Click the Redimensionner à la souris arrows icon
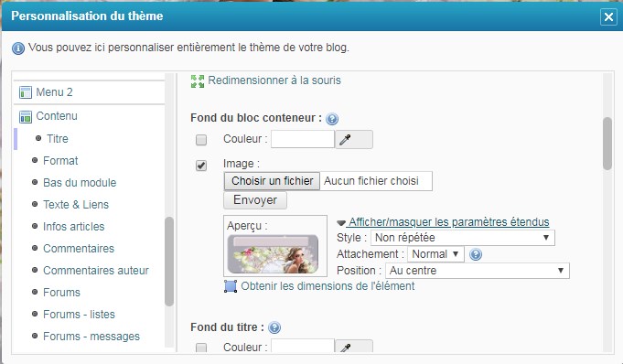 pyautogui.click(x=198, y=81)
